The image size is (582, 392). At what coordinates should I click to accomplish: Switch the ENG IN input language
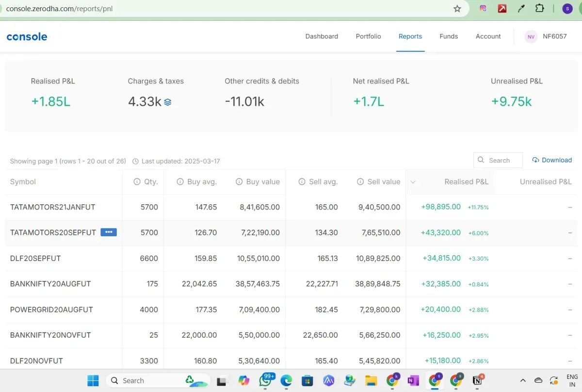[x=572, y=380]
